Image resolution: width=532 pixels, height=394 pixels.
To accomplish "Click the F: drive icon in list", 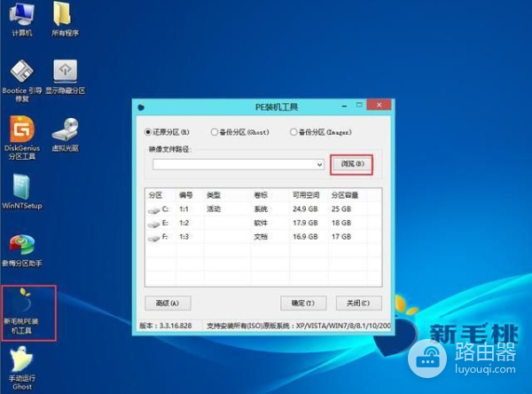I will point(153,238).
